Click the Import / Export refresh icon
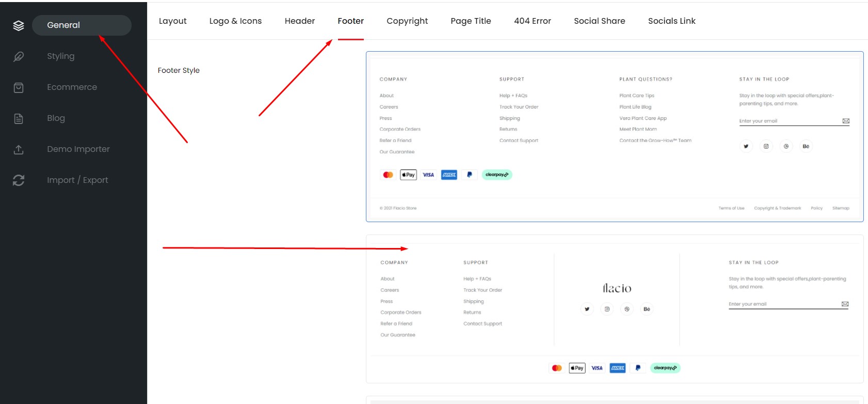868x404 pixels. pos(19,180)
